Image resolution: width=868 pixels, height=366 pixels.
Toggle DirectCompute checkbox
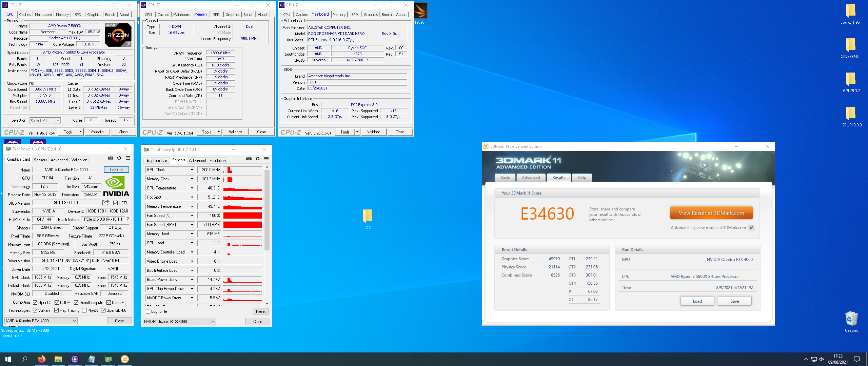(76, 302)
